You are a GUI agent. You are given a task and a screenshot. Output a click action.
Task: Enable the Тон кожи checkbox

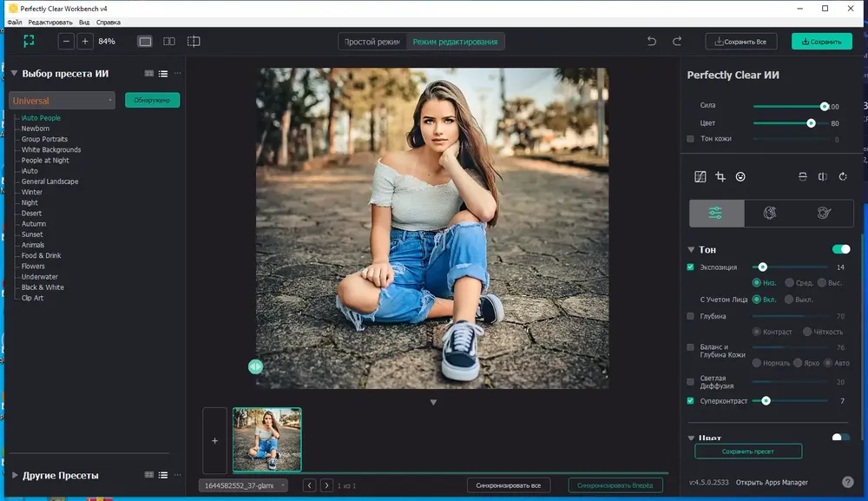click(690, 139)
